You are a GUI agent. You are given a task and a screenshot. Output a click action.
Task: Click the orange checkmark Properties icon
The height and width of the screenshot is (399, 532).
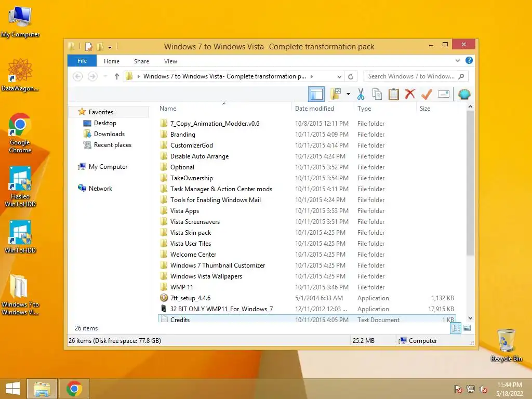427,94
